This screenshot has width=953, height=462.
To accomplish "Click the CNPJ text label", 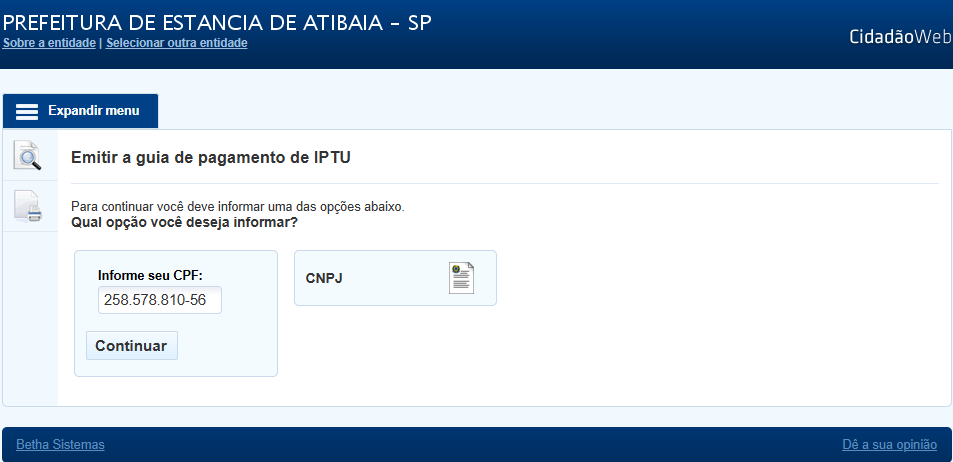I will 324,278.
